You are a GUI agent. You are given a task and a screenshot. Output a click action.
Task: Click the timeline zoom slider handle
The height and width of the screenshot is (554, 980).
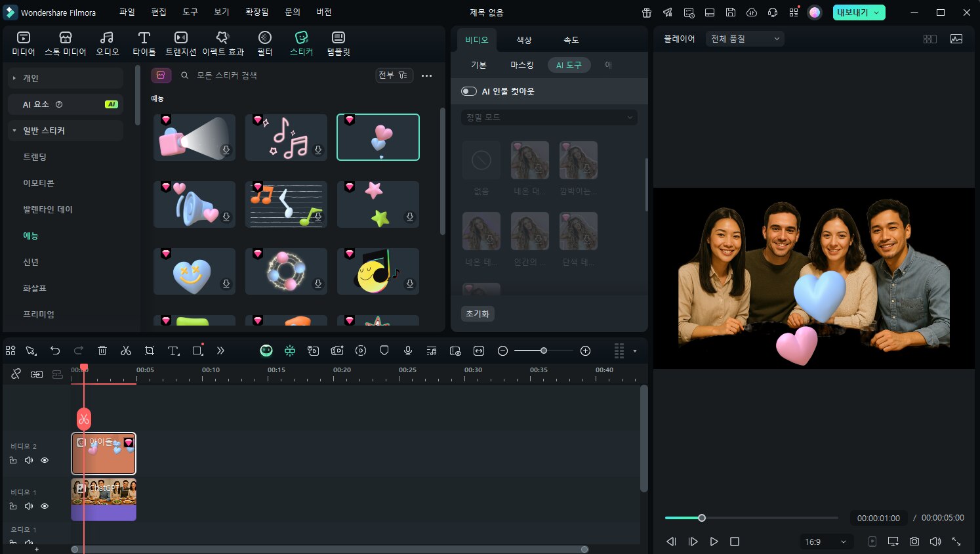coord(544,351)
